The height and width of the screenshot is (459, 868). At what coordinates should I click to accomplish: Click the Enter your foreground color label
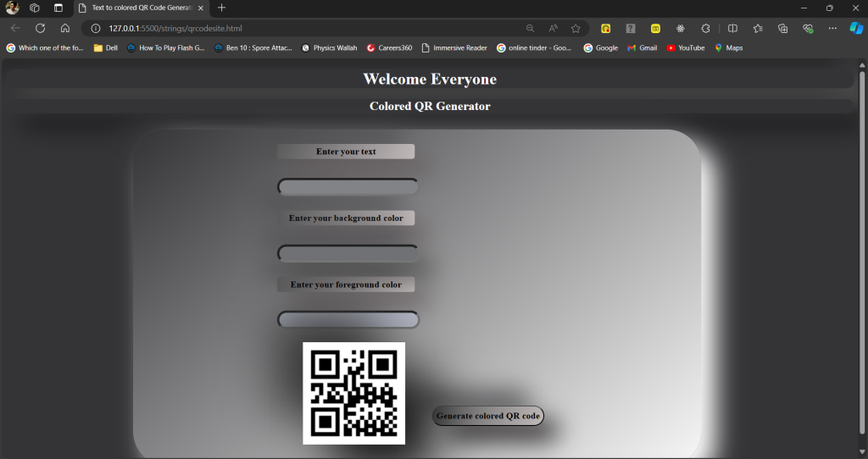346,285
